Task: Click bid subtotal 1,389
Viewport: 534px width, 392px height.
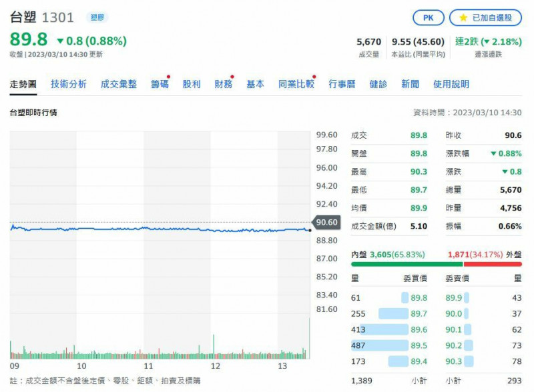Action: pyautogui.click(x=362, y=381)
